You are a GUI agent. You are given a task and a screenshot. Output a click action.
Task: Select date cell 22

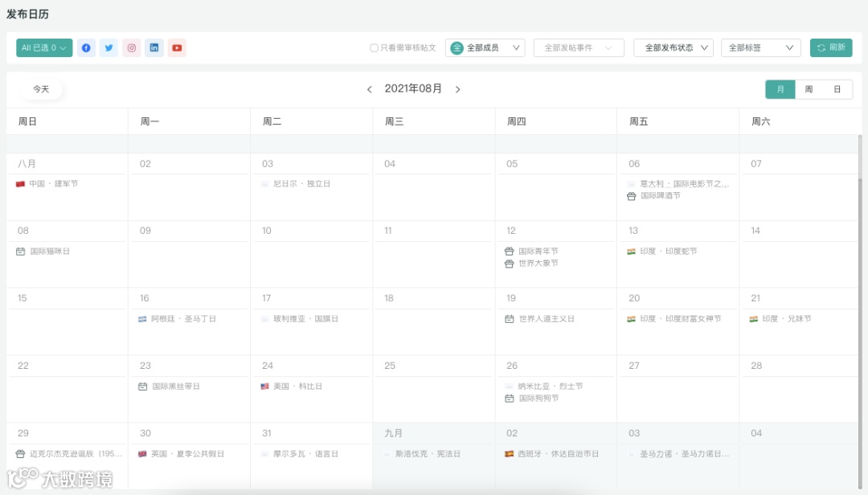point(67,389)
